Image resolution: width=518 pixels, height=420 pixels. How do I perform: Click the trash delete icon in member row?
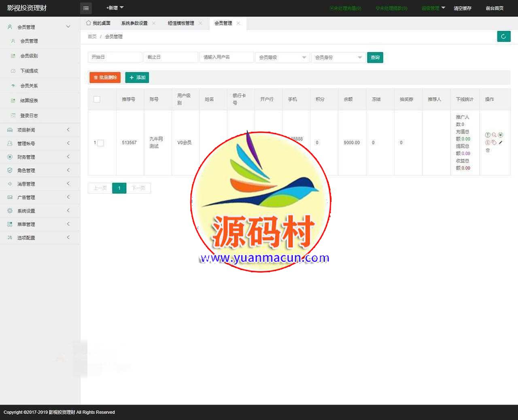pyautogui.click(x=488, y=150)
